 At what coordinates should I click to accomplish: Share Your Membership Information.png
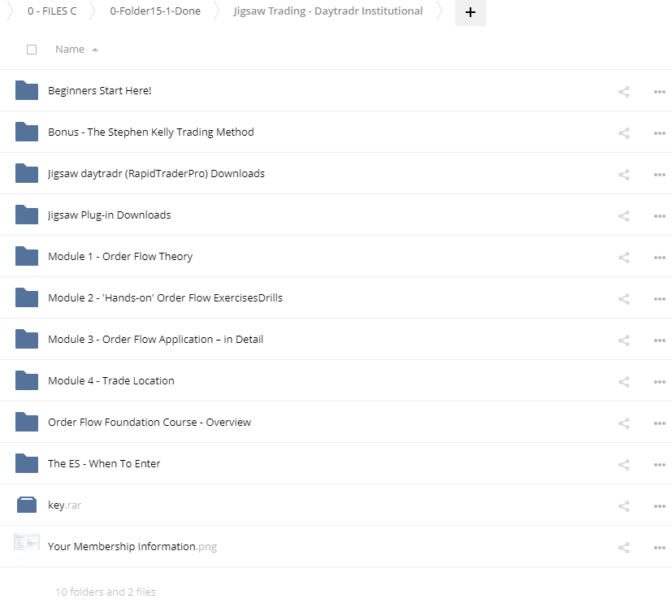[623, 548]
